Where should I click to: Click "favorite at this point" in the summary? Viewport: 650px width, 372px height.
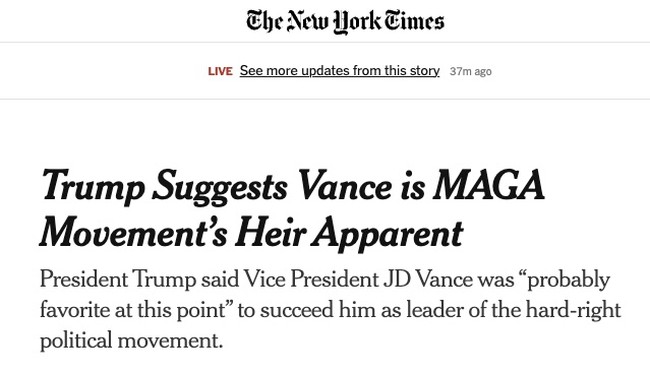132,311
